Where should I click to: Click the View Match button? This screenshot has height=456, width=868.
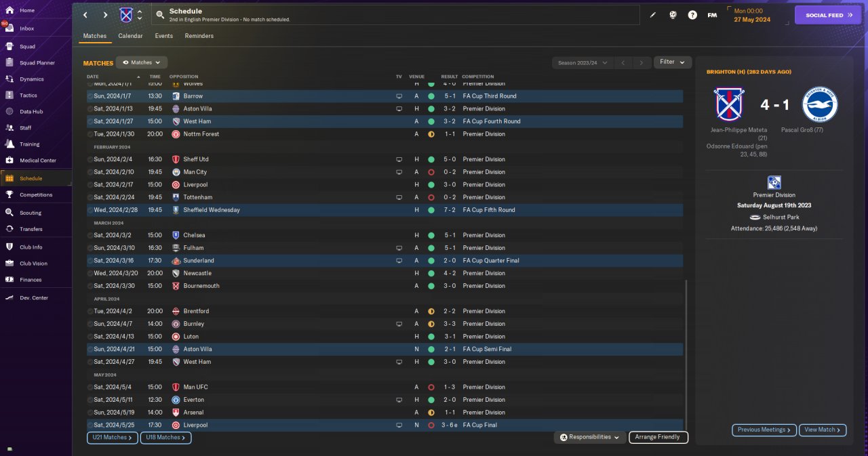(823, 430)
